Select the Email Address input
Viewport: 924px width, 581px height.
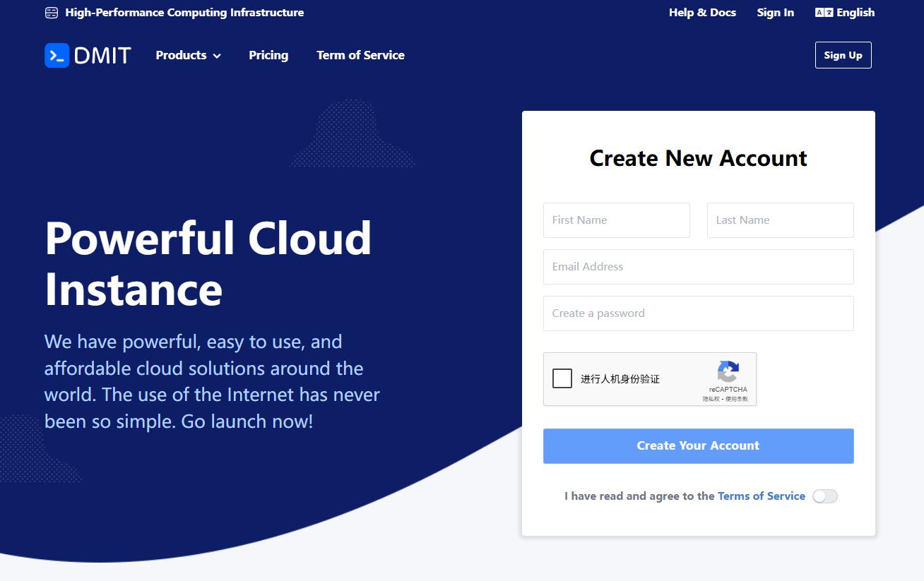pyautogui.click(x=698, y=267)
